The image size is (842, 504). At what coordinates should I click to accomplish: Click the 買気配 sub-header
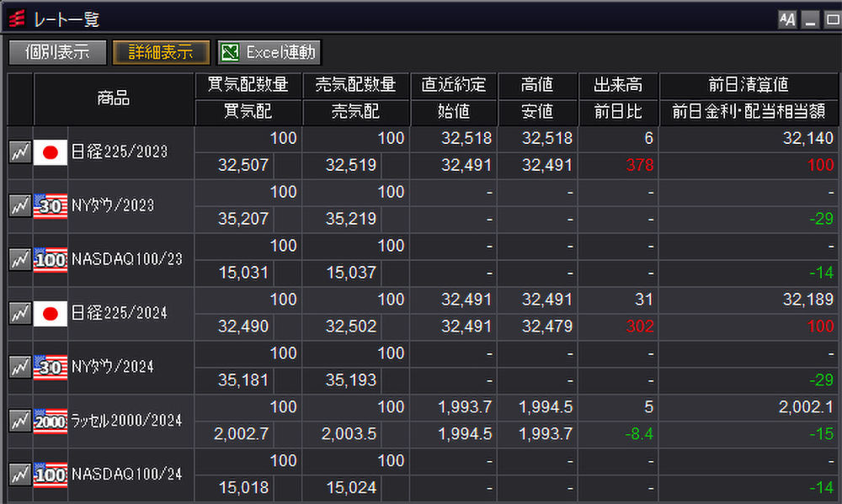(248, 112)
